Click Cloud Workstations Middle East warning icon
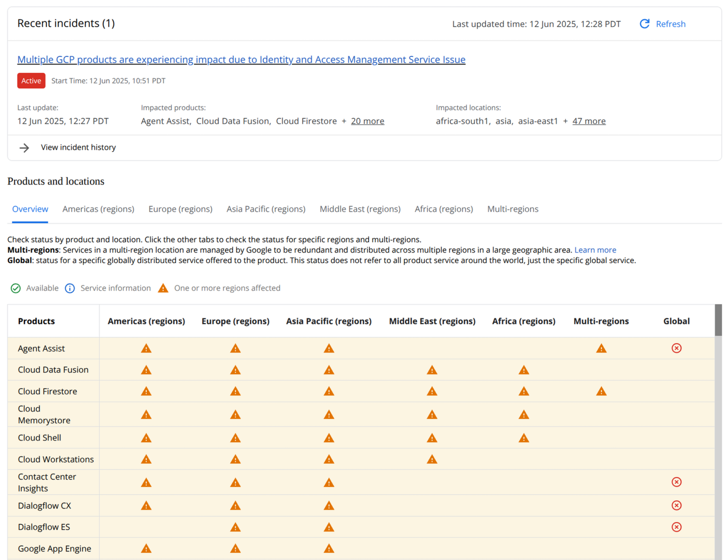728x560 pixels. tap(432, 459)
